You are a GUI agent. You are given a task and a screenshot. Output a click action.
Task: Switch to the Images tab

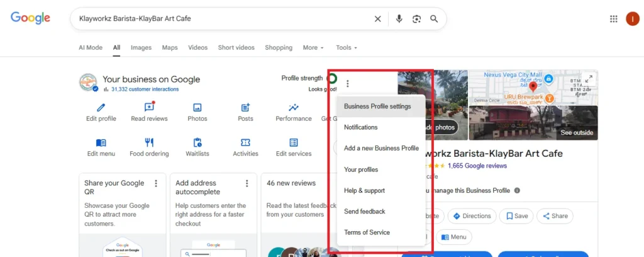pyautogui.click(x=141, y=47)
